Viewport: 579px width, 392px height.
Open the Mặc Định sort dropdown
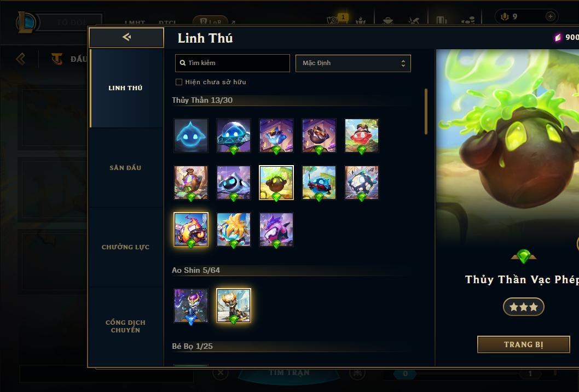tap(353, 63)
